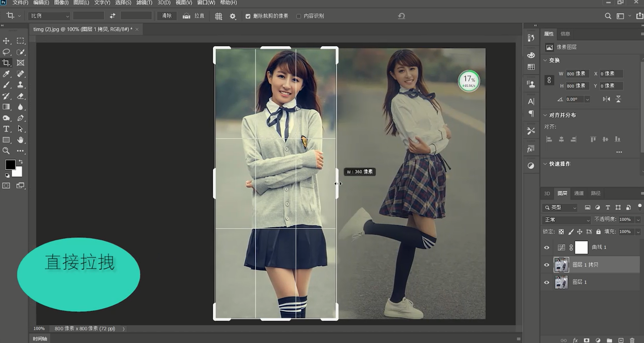Viewport: 644px width, 343px height.
Task: Select the Lasso tool
Action: coord(6,52)
